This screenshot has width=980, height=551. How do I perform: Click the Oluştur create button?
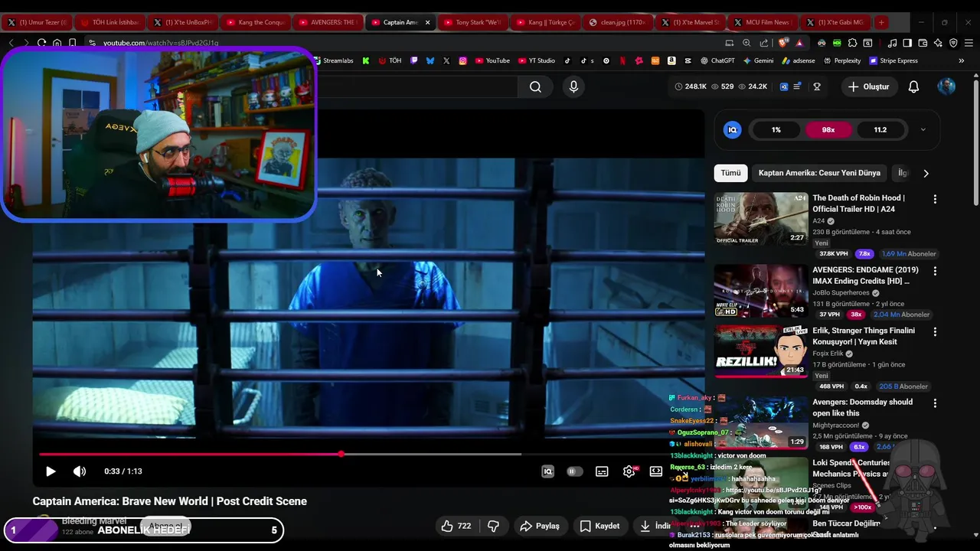869,87
